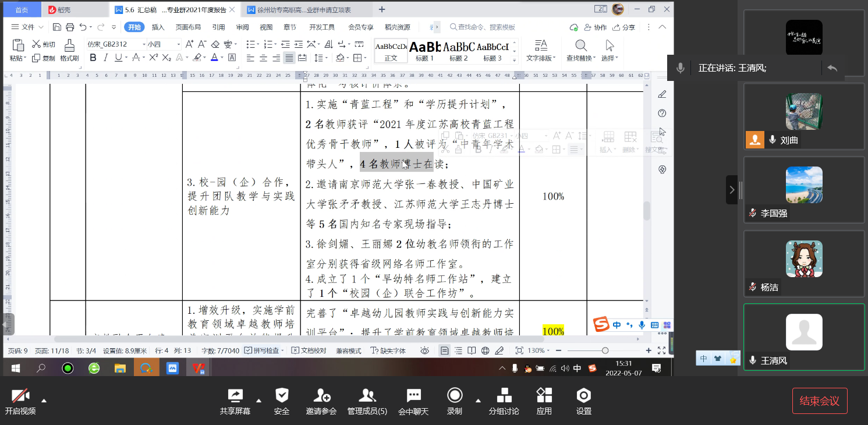
Task: Apply bold formatting with the B icon
Action: [x=93, y=58]
